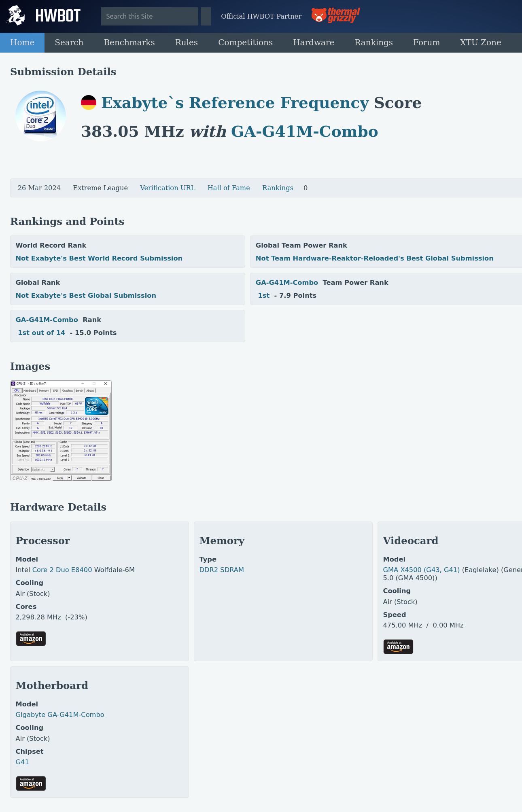
Task: Open the Rules menu item
Action: [187, 42]
